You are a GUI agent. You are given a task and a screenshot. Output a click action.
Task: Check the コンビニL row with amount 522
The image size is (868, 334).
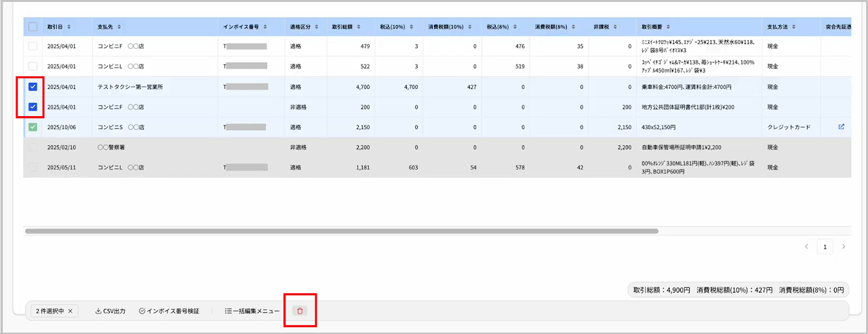33,67
